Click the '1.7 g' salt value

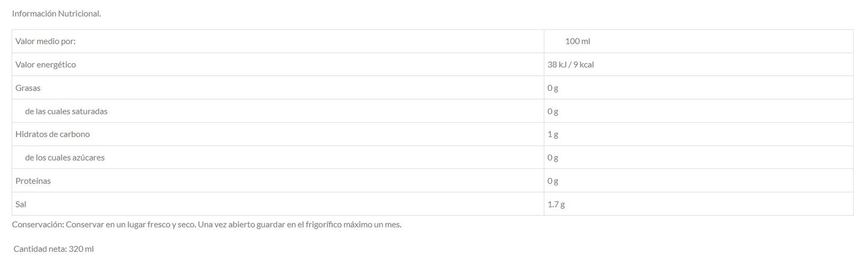(556, 204)
